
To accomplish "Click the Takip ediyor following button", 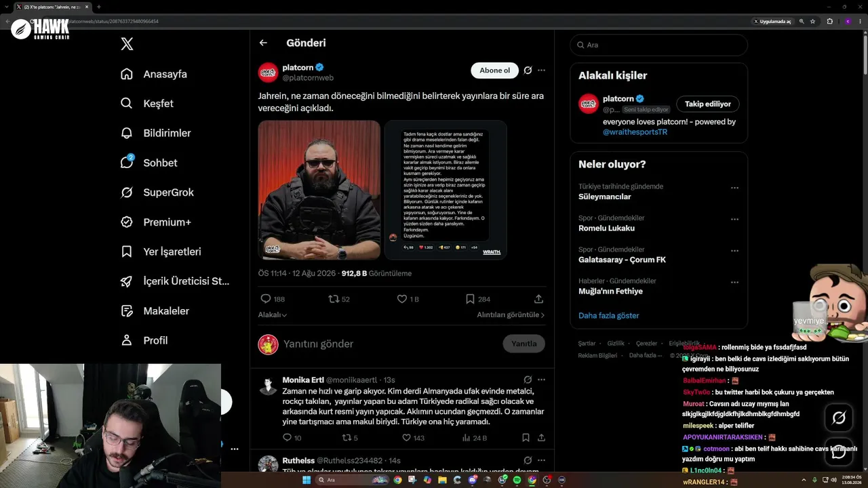I will [707, 104].
